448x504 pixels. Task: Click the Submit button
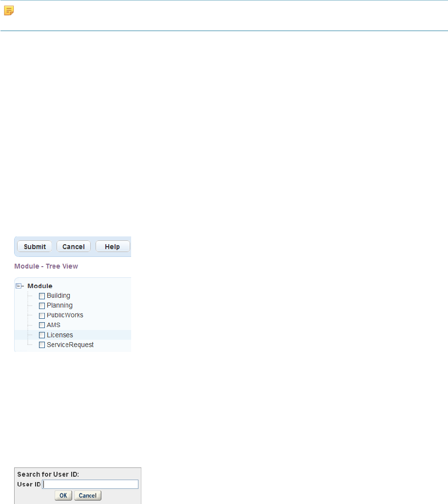click(x=35, y=247)
